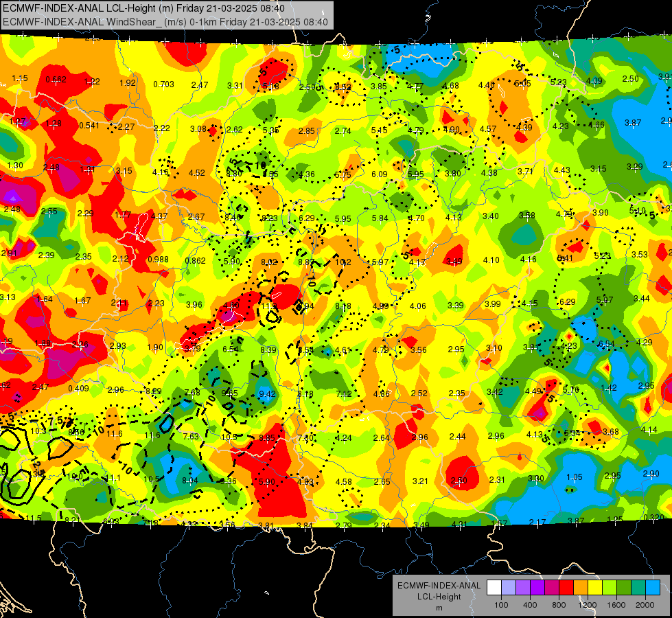672x618 pixels.
Task: Click the grid value 3.96
Action: pyautogui.click(x=194, y=304)
